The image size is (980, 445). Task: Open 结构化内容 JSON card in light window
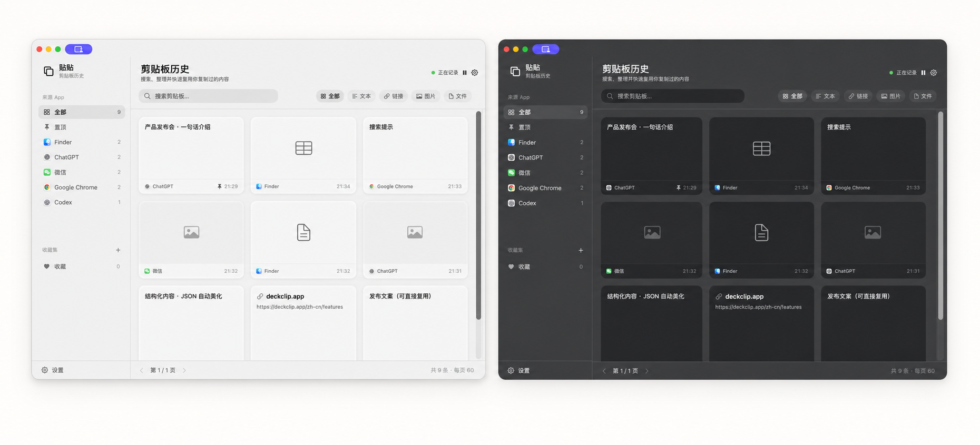pos(191,323)
